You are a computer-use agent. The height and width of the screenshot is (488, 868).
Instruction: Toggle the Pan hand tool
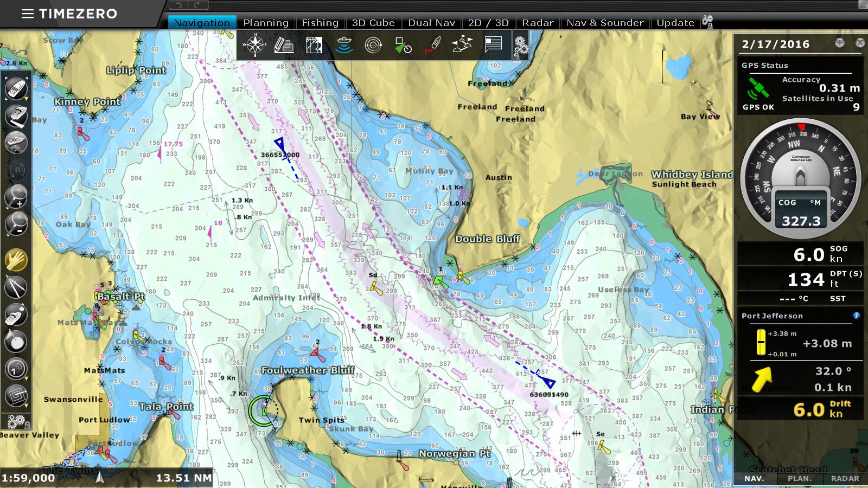coord(16,260)
